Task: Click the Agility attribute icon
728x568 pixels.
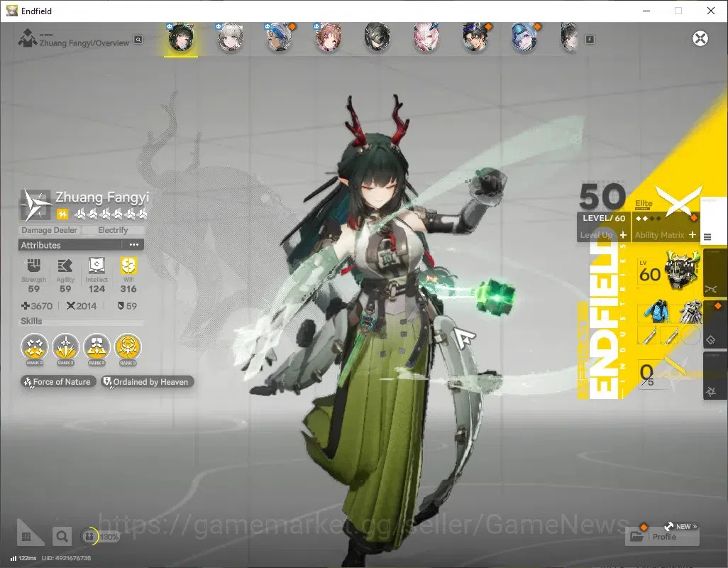Action: (x=65, y=266)
